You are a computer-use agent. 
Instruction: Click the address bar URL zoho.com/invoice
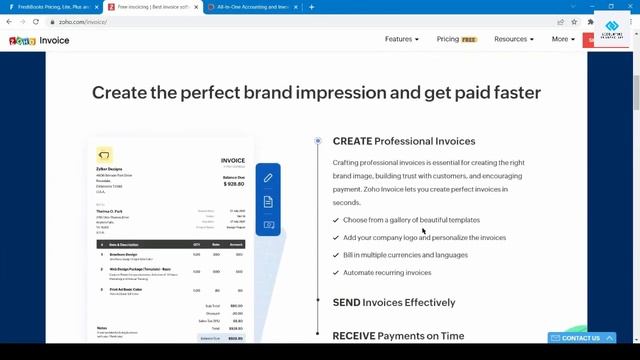(x=83, y=22)
